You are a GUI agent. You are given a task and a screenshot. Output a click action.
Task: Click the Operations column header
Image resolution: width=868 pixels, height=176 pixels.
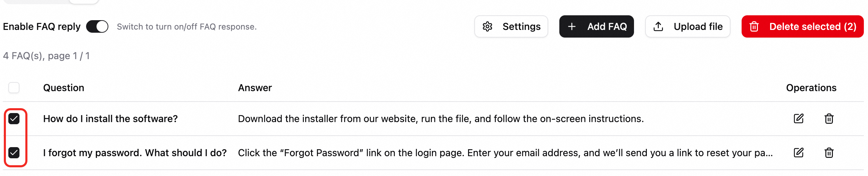(811, 88)
